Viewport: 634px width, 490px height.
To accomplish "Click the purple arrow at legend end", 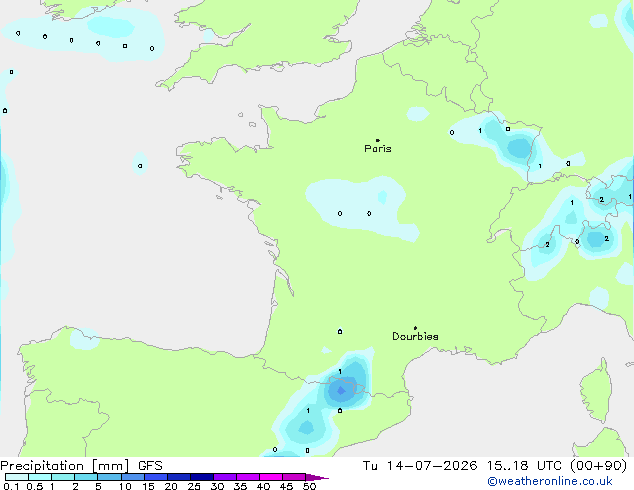I will [317, 477].
